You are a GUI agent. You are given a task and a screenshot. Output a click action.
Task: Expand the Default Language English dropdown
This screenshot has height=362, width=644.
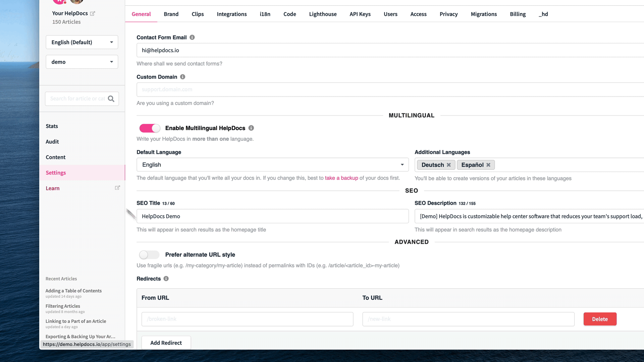click(x=273, y=165)
